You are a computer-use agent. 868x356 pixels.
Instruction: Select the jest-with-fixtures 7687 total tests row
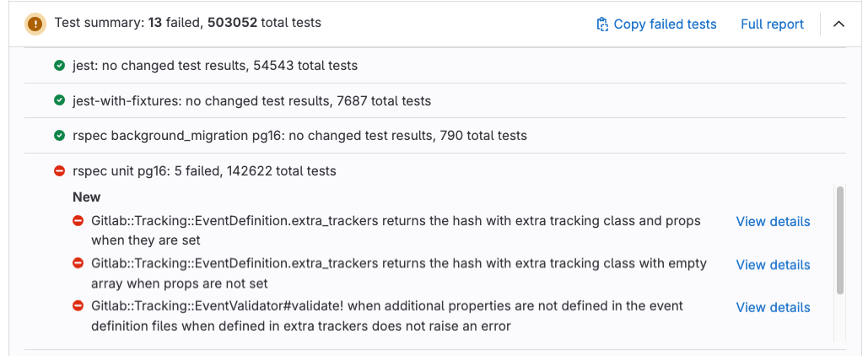252,101
